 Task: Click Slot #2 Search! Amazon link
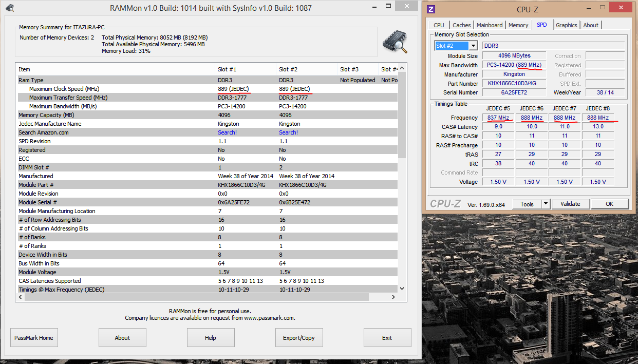point(289,132)
